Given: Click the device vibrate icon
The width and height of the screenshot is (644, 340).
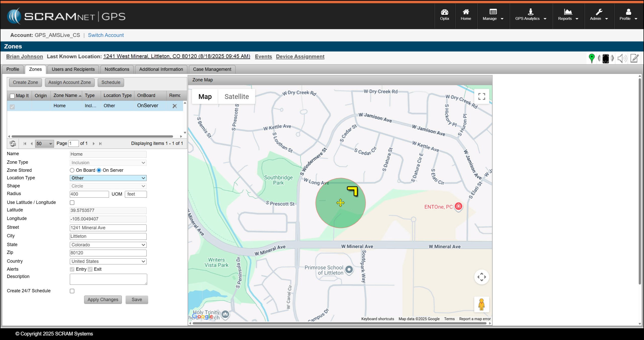Looking at the screenshot, I should [606, 58].
